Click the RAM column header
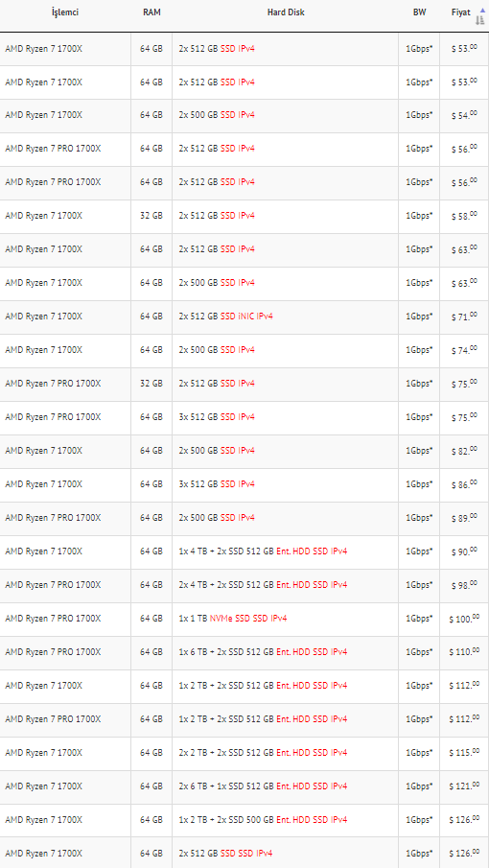 coord(151,12)
